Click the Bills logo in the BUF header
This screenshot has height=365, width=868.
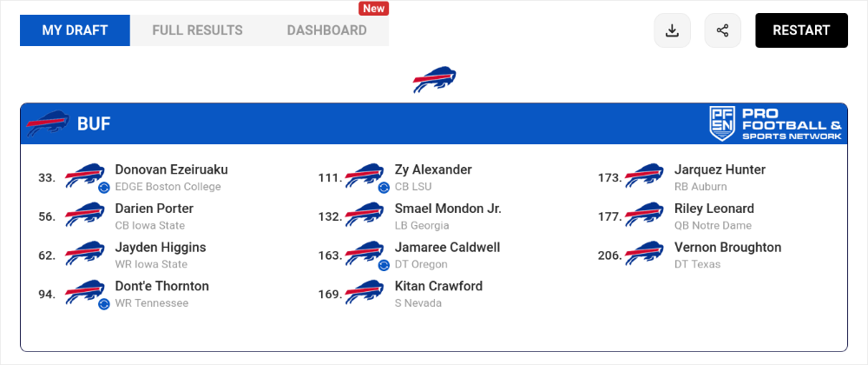point(48,123)
